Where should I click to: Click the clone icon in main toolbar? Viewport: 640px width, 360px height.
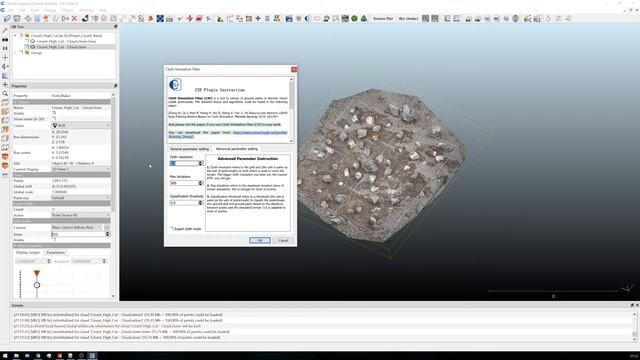click(56, 18)
